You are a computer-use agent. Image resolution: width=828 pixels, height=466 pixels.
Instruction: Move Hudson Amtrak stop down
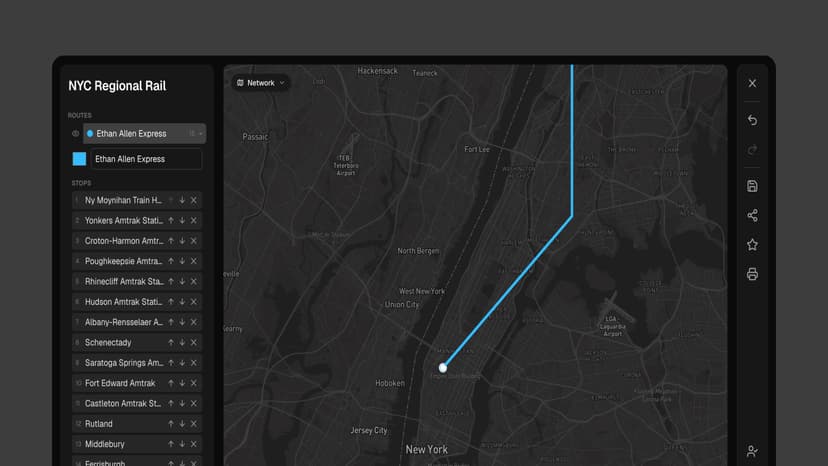tap(182, 302)
